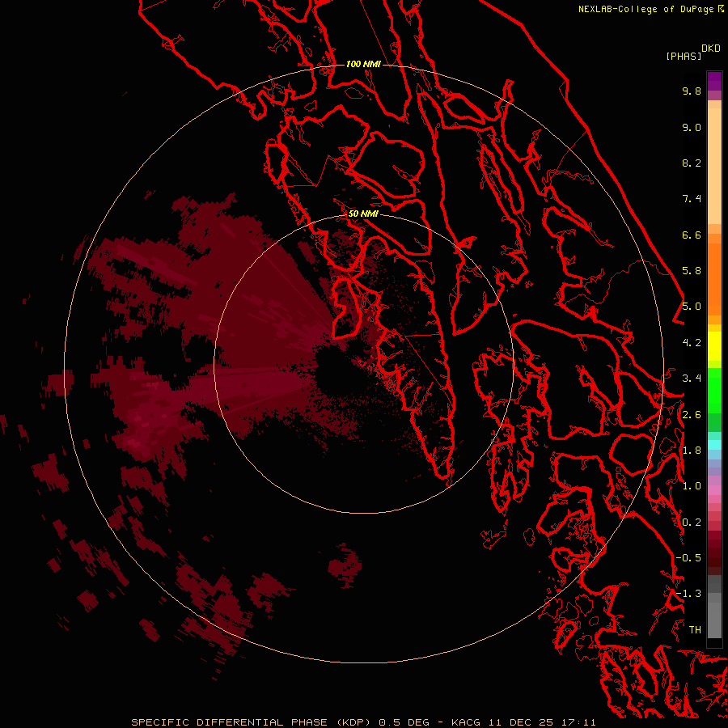This screenshot has height=728, width=728.
Task: Click the 6.6 value on the color scale
Action: click(692, 235)
